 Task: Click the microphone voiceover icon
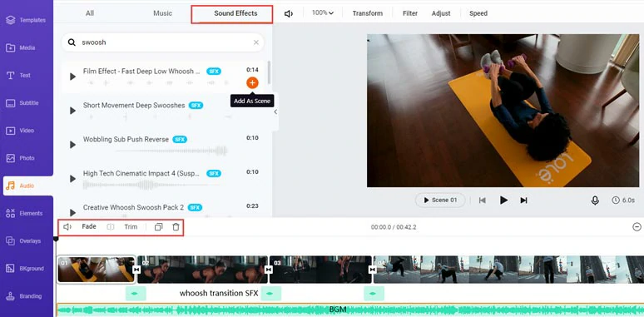(x=595, y=201)
